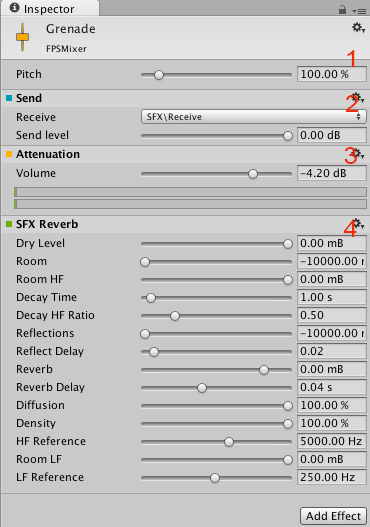Screen dimensions: 370x527
Task: Click the upper Attenuation VU meter bar
Action: (x=190, y=192)
